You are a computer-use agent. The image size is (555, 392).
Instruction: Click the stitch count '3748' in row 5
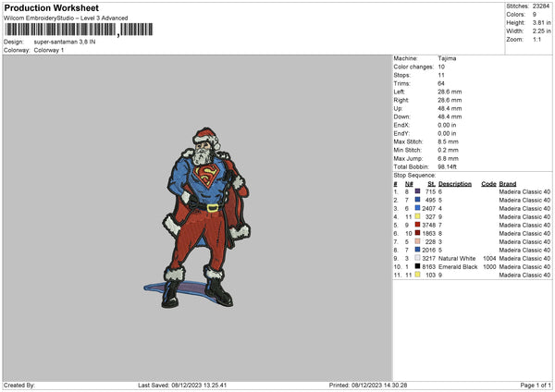coord(428,225)
